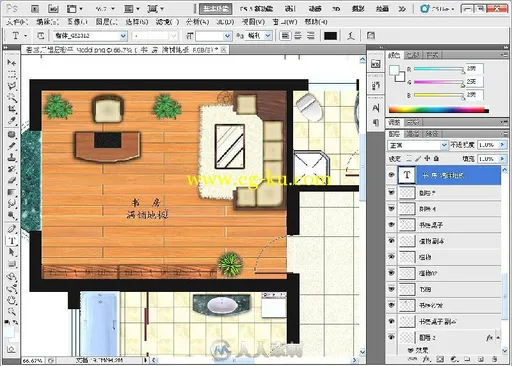This screenshot has height=366, width=512.
Task: Switch to the 基本功能 workspace
Action: click(x=216, y=9)
